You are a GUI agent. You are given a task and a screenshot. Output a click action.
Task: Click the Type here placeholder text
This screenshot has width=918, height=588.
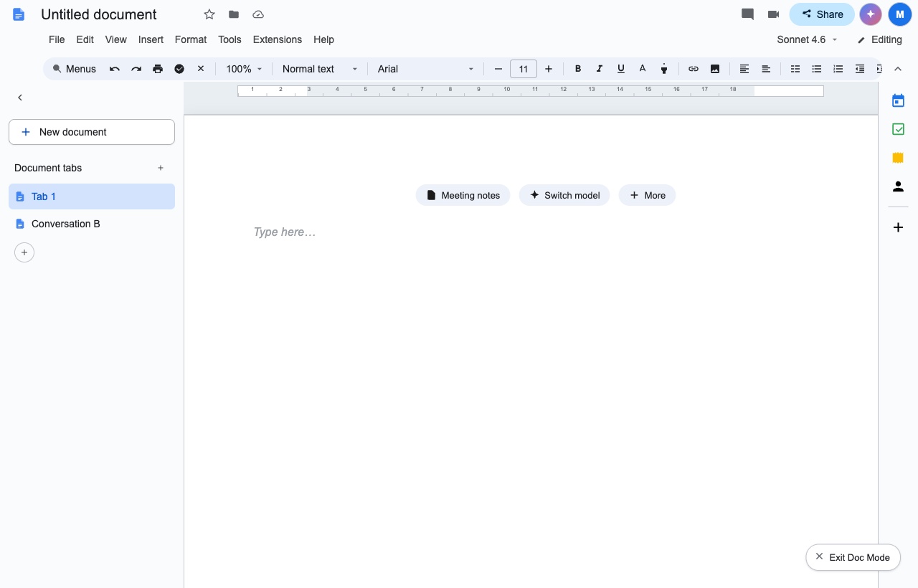[285, 232]
